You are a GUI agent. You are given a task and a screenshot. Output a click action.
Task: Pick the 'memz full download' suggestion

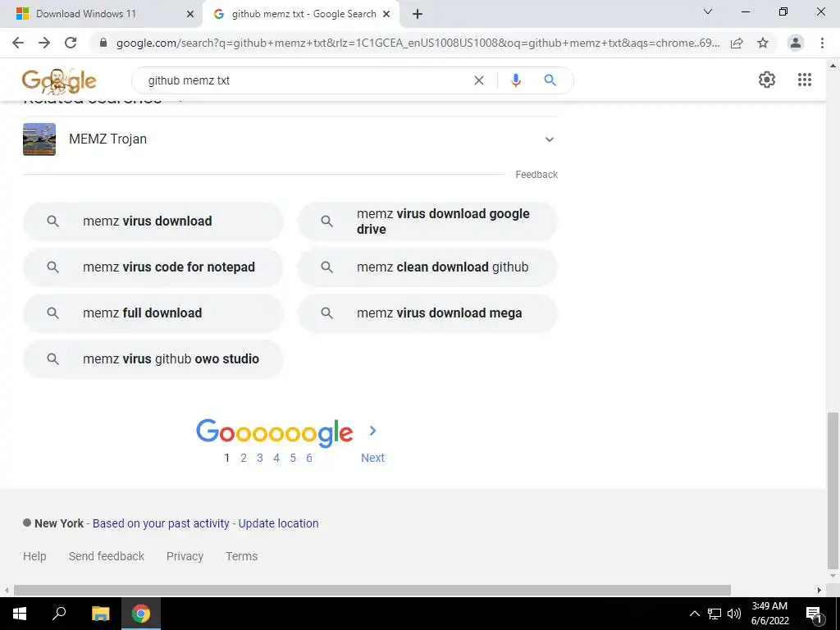tap(153, 313)
